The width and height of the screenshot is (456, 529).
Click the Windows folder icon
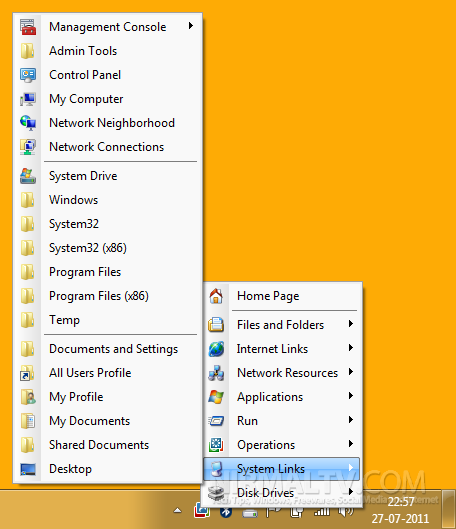point(28,200)
